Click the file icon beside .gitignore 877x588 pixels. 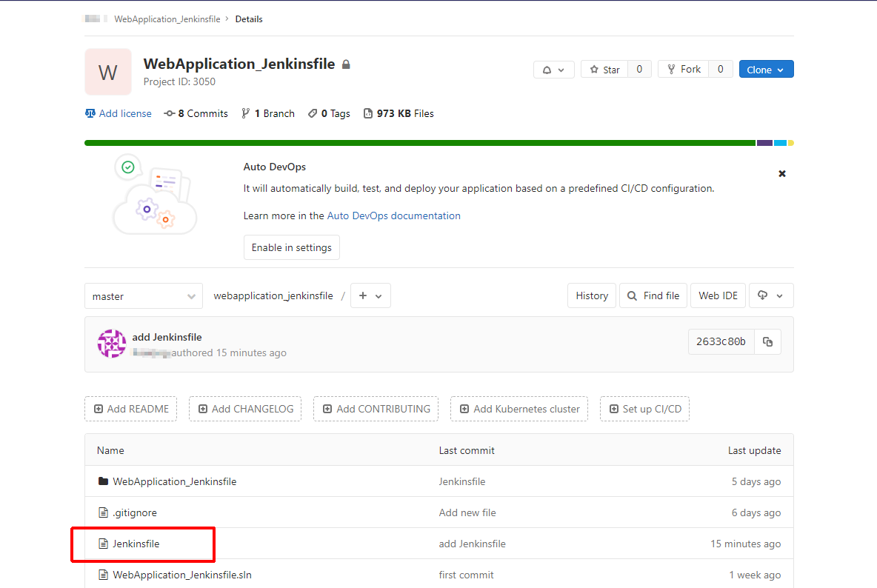coord(103,512)
